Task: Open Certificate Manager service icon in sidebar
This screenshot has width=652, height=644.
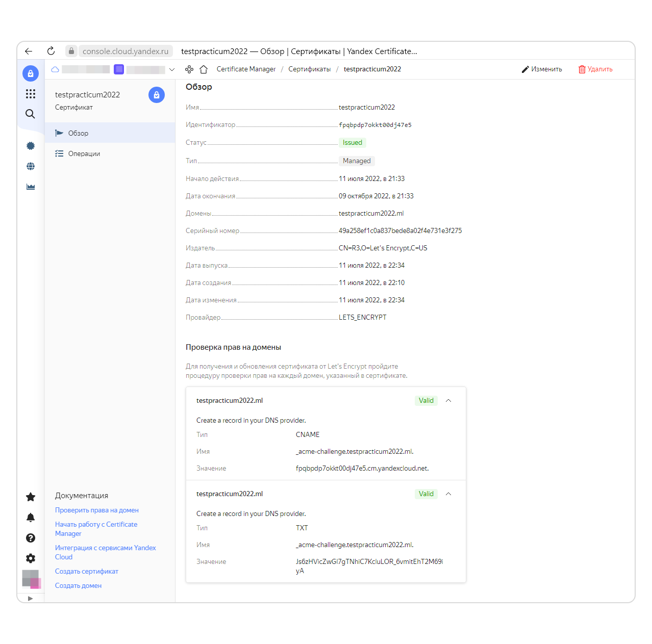Action: click(31, 73)
